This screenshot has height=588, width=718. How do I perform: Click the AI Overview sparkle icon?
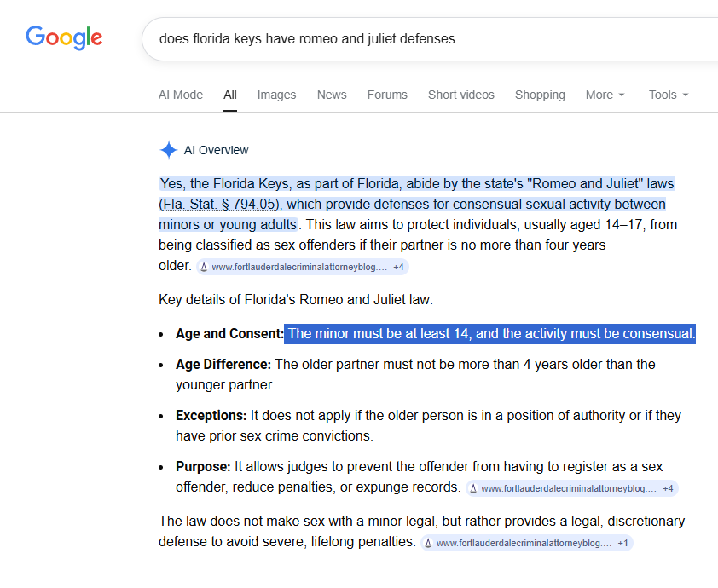pyautogui.click(x=169, y=150)
